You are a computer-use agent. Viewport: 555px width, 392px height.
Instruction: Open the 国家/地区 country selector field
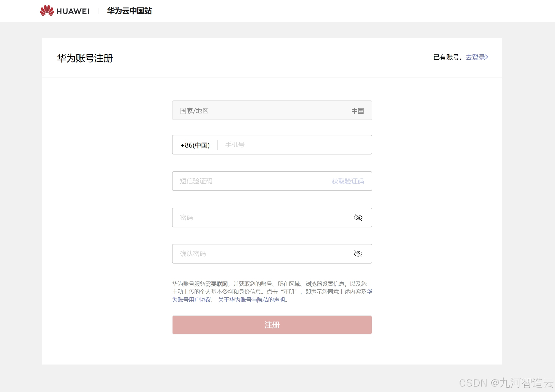(x=272, y=111)
